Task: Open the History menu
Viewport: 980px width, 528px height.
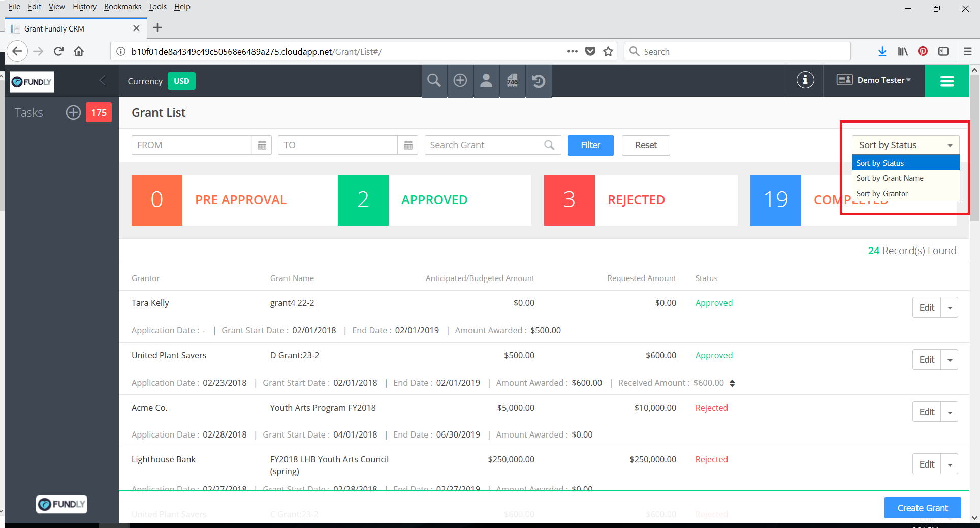Action: pyautogui.click(x=84, y=7)
